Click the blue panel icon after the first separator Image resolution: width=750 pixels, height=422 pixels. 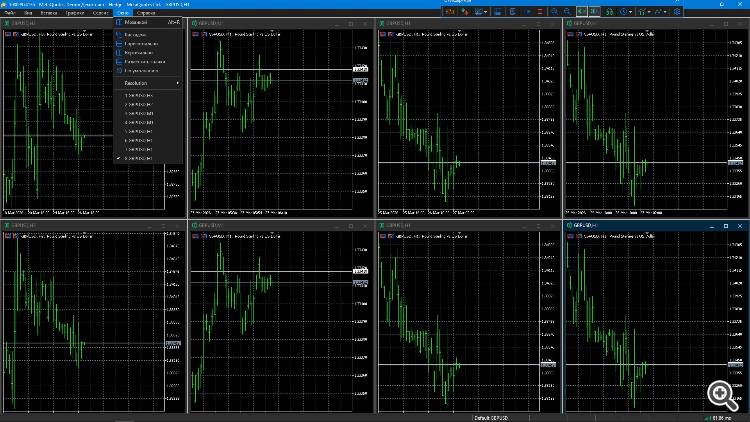point(497,12)
